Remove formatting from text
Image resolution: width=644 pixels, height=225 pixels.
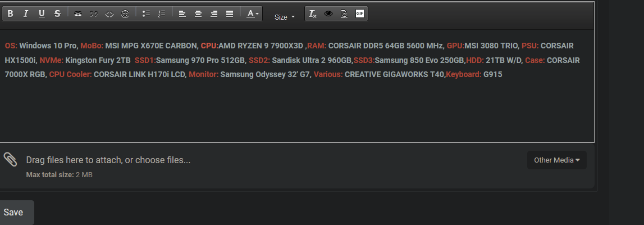313,13
